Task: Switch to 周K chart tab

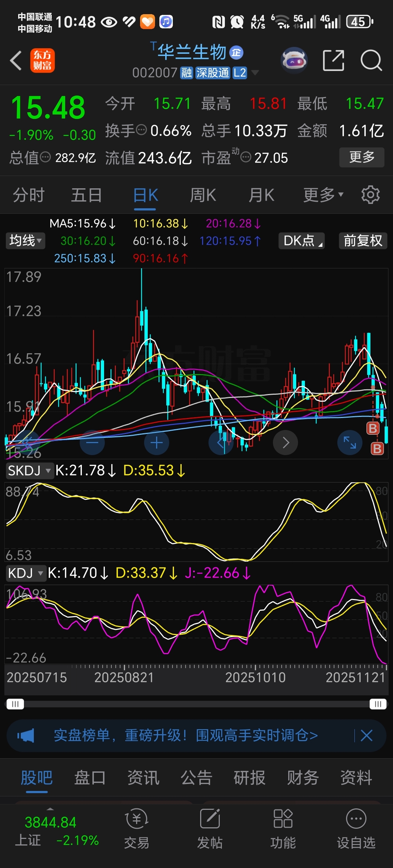Action: [x=203, y=195]
